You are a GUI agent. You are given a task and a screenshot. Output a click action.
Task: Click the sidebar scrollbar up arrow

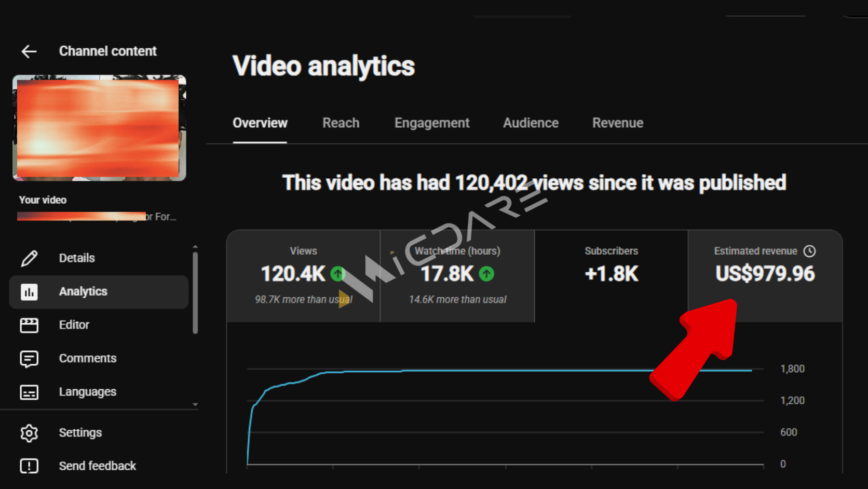[195, 247]
